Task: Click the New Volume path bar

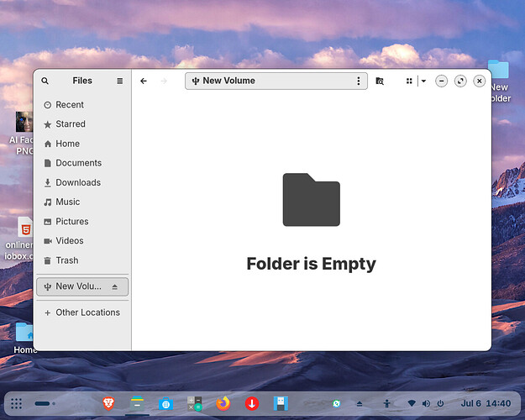Action: pos(276,81)
